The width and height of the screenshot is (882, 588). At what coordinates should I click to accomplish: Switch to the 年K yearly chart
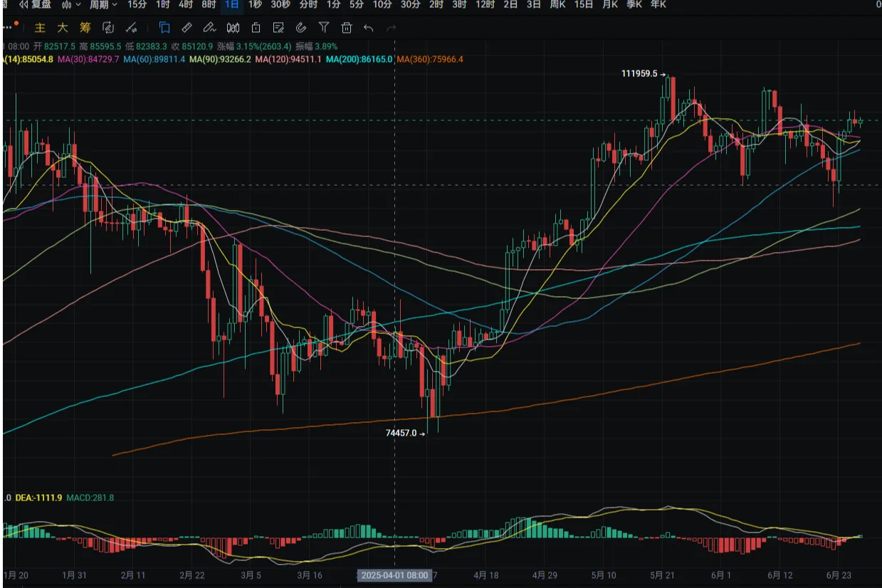(x=658, y=4)
